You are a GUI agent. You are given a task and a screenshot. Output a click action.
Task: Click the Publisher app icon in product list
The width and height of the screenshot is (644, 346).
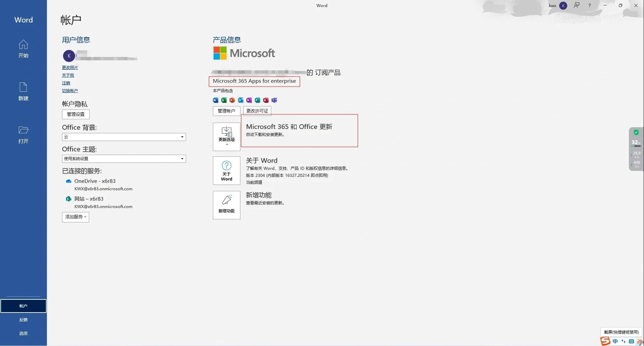pyautogui.click(x=257, y=100)
